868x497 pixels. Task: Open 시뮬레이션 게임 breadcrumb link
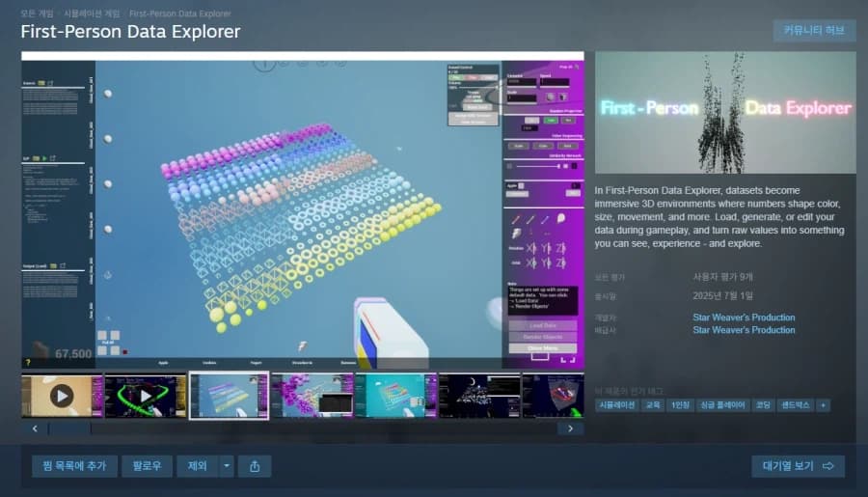click(x=92, y=14)
